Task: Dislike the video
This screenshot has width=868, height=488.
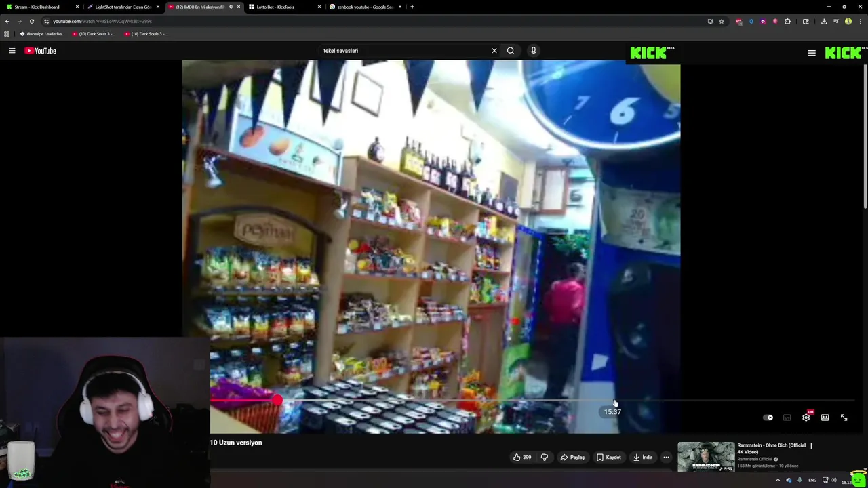Action: [x=544, y=457]
